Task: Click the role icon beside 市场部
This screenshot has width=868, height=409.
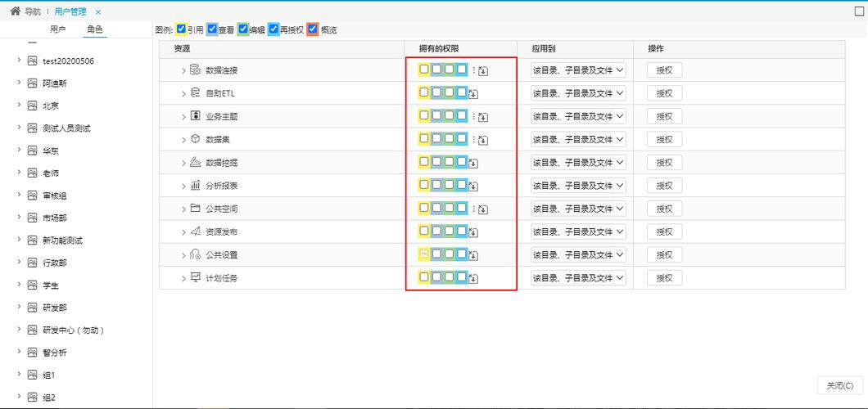Action: (x=32, y=218)
